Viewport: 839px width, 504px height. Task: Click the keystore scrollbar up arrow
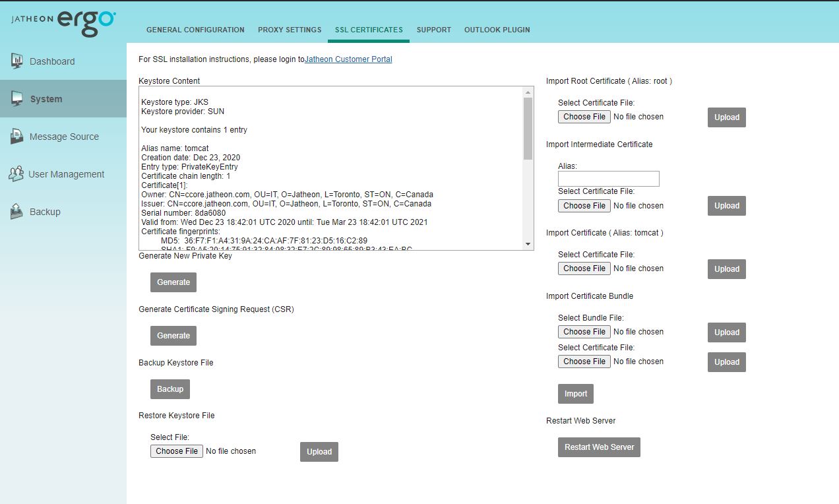(528, 92)
